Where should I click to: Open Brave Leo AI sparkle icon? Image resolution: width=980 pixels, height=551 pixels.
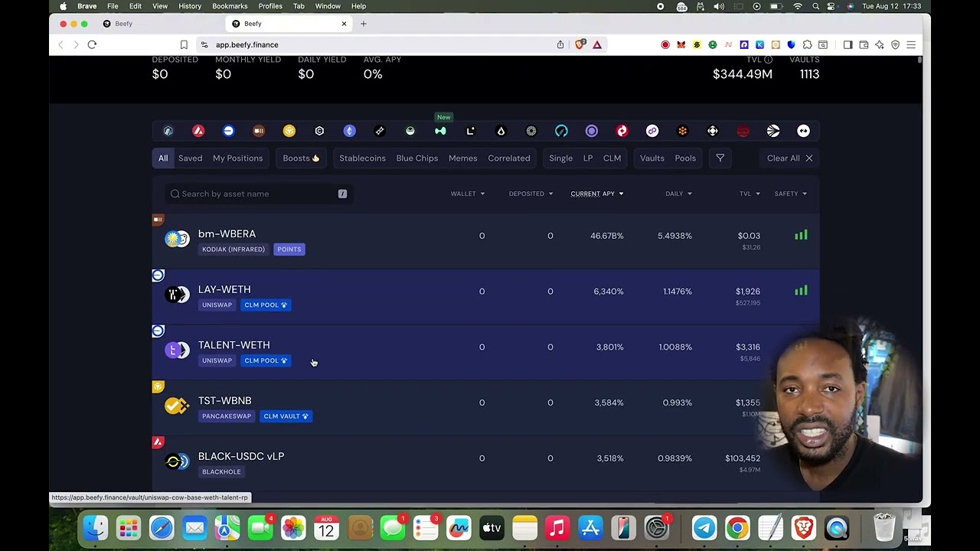pos(880,44)
